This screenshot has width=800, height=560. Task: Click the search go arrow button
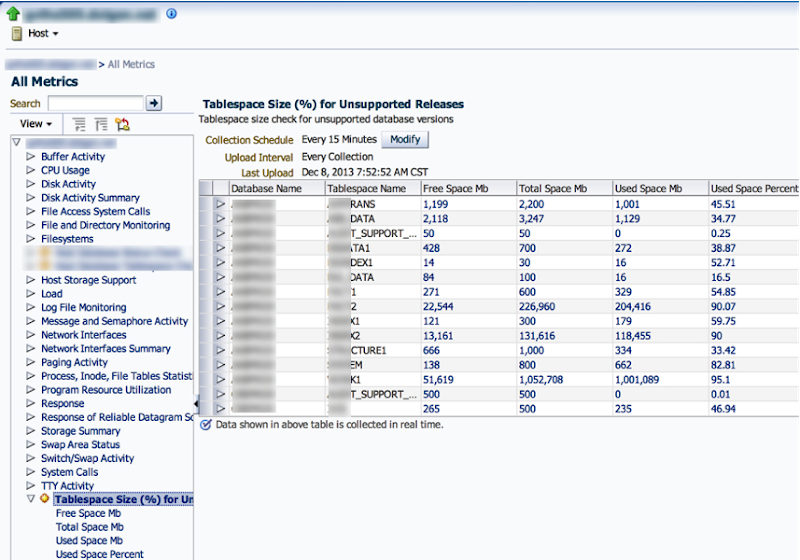pyautogui.click(x=154, y=103)
